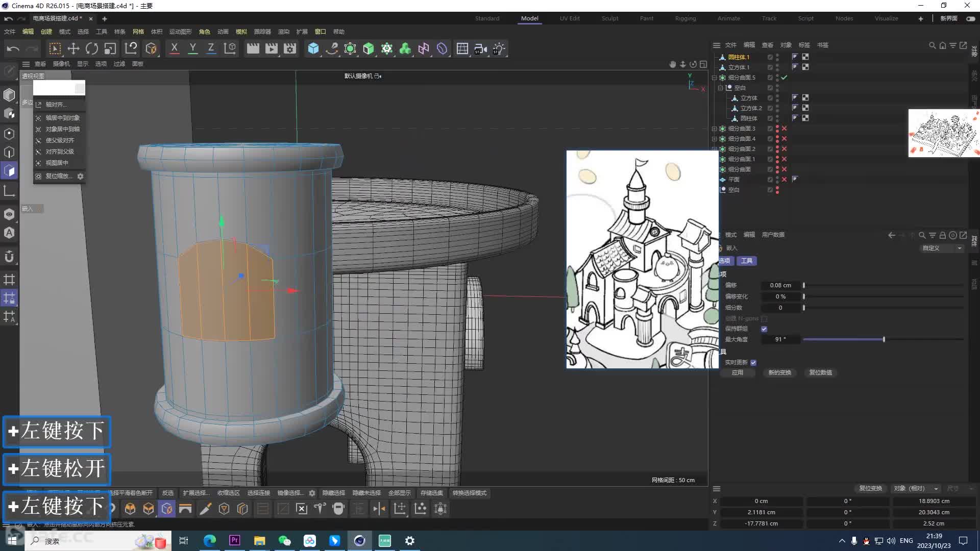Open the 网格 menu
980x551 pixels.
[138, 32]
